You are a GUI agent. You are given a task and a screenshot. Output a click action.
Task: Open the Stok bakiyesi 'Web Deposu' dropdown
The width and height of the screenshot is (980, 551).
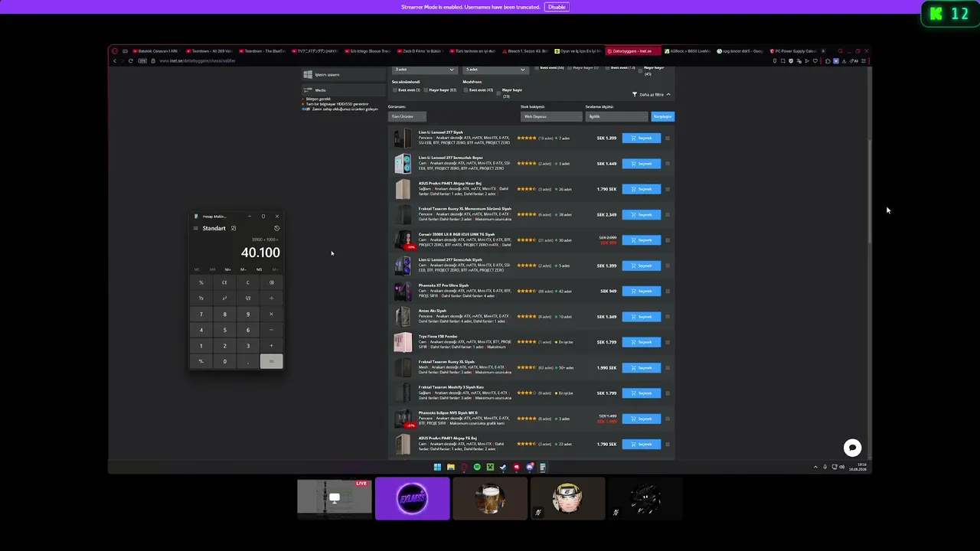tap(551, 116)
